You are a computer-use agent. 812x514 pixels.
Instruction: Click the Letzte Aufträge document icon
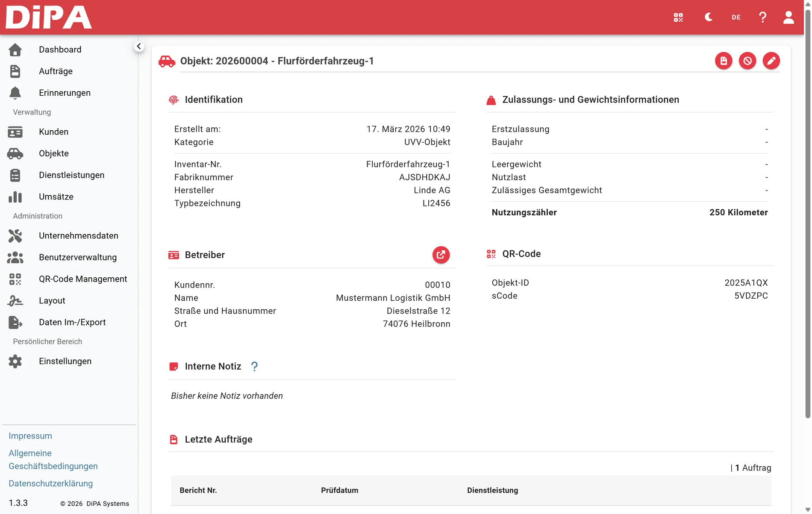tap(174, 440)
